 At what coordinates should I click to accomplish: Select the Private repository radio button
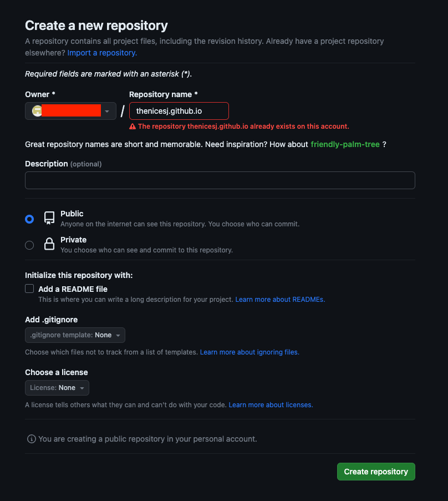tap(29, 245)
